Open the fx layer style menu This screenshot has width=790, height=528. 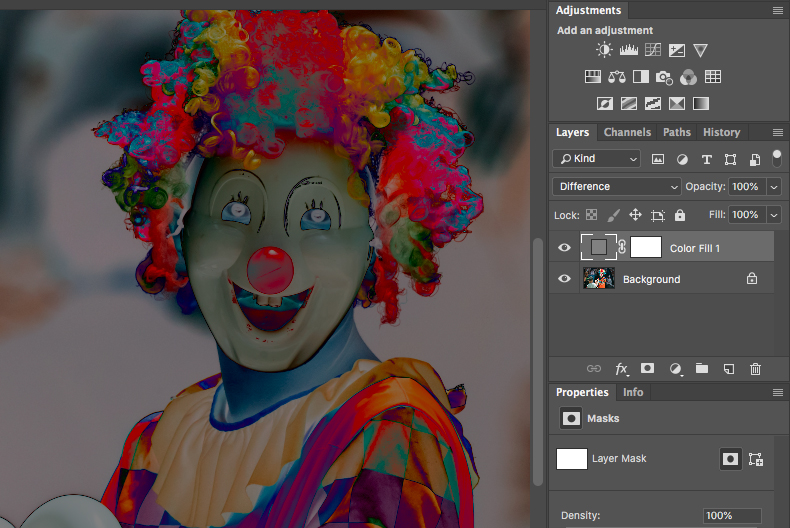(x=621, y=369)
